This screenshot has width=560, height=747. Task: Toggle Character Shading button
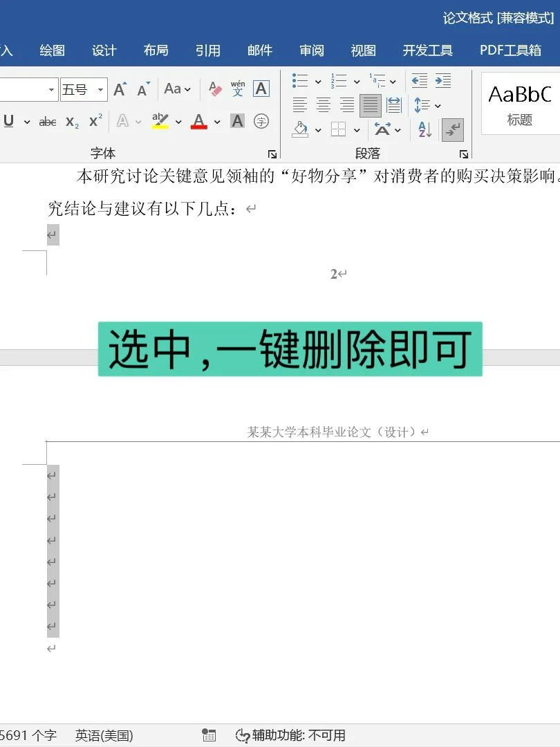[x=238, y=122]
